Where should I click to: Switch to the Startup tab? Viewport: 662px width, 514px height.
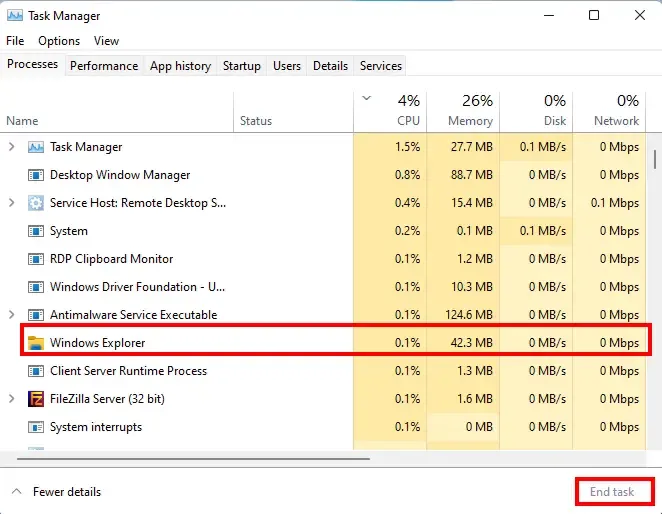pos(242,66)
